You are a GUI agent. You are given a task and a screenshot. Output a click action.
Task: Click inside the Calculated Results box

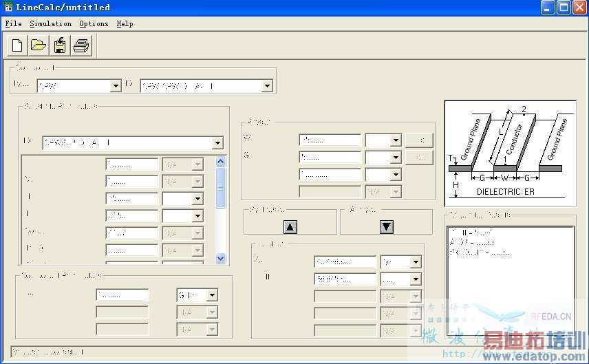511,280
